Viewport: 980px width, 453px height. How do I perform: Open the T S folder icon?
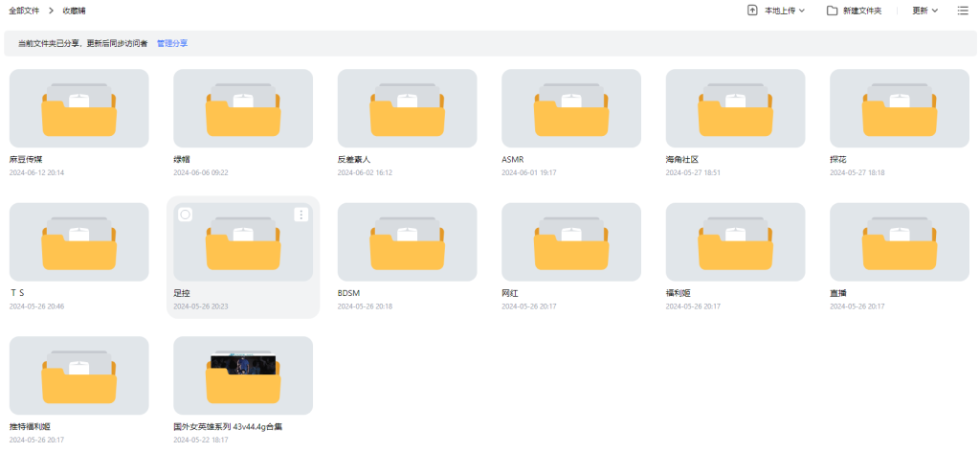point(78,242)
